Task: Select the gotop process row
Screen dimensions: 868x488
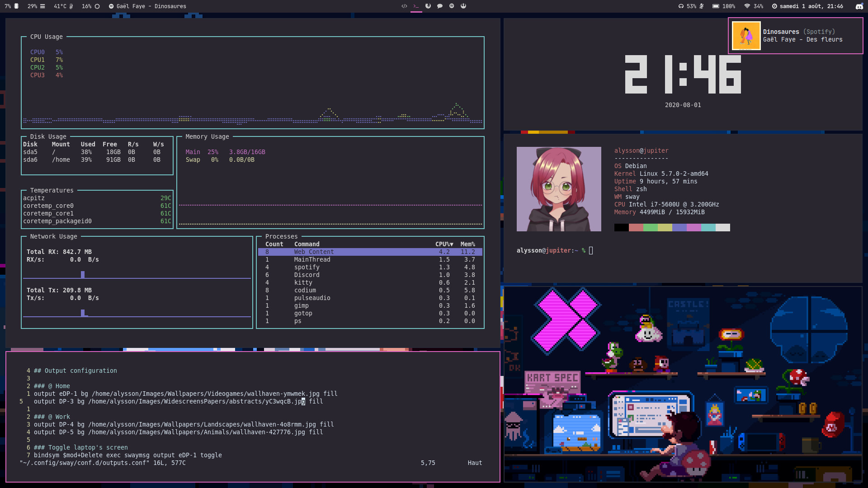Action: point(370,314)
